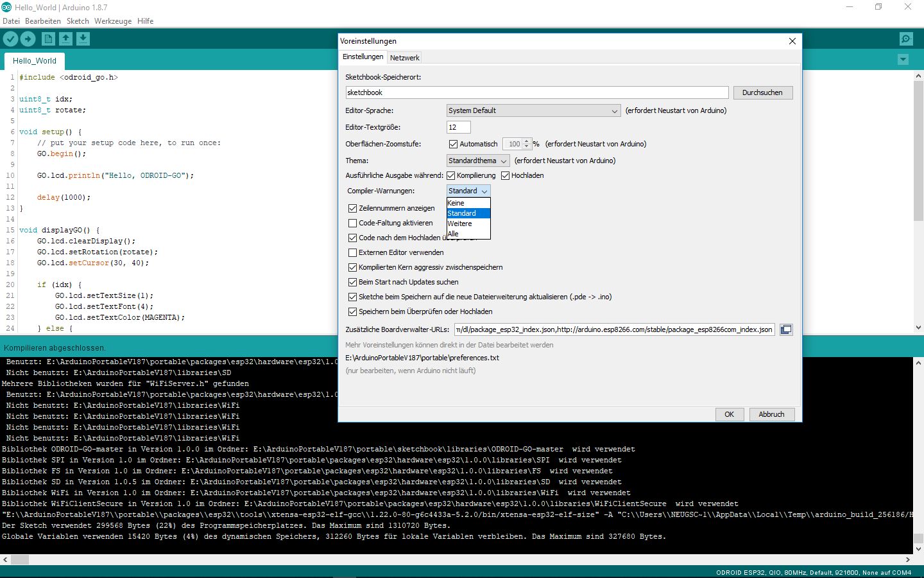
Task: Select Alle in compiler warnings list
Action: [x=468, y=234]
